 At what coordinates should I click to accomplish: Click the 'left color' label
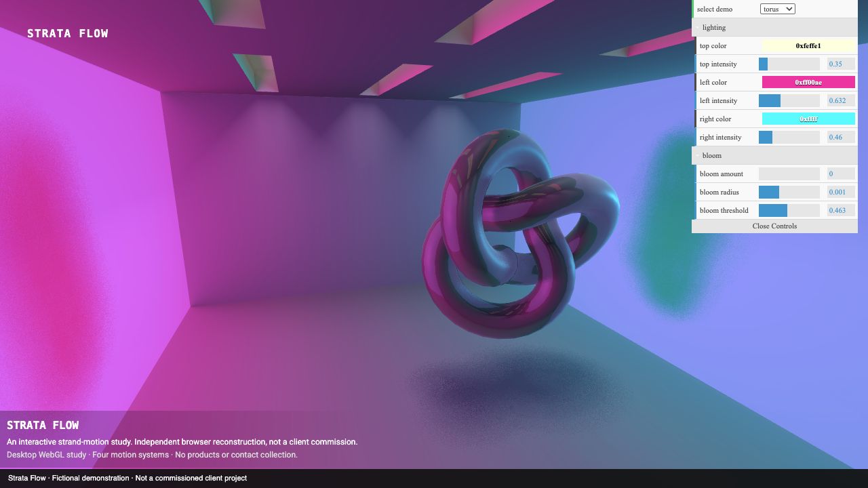pos(713,82)
